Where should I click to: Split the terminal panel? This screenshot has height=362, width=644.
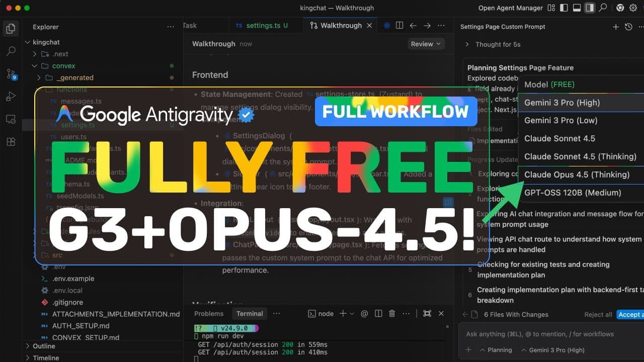378,314
